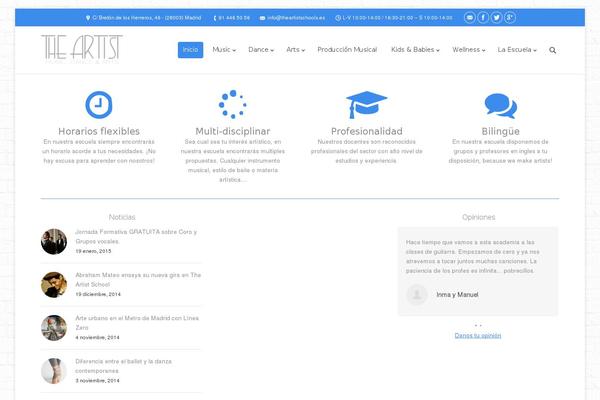This screenshot has height=400, width=600.
Task: Click the street address in top bar
Action: point(147,18)
